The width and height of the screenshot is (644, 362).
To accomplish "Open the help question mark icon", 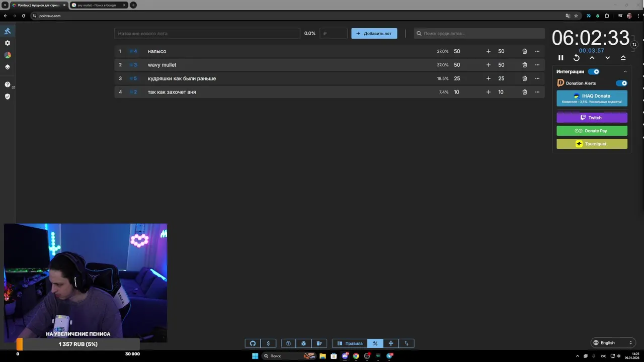I will click(8, 84).
